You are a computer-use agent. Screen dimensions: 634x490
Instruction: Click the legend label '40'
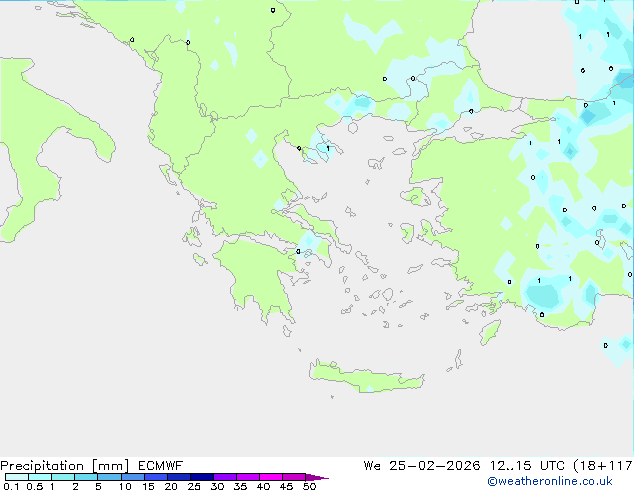pos(263,486)
